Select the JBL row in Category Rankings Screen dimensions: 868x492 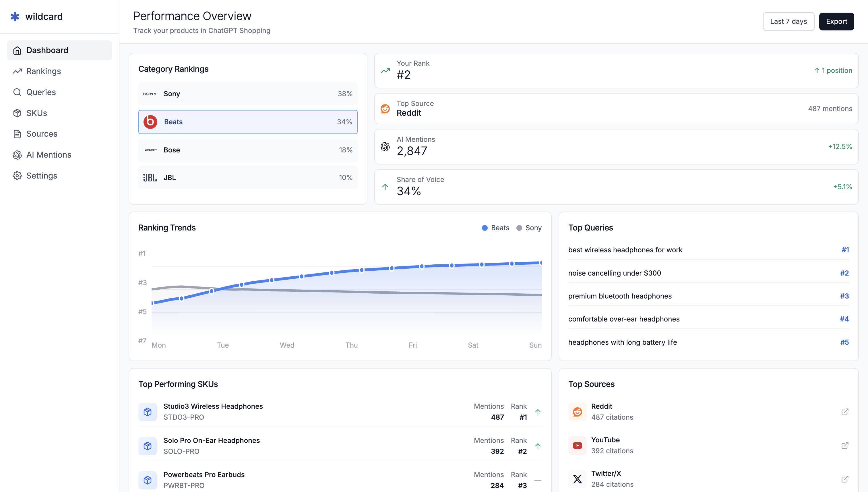248,178
